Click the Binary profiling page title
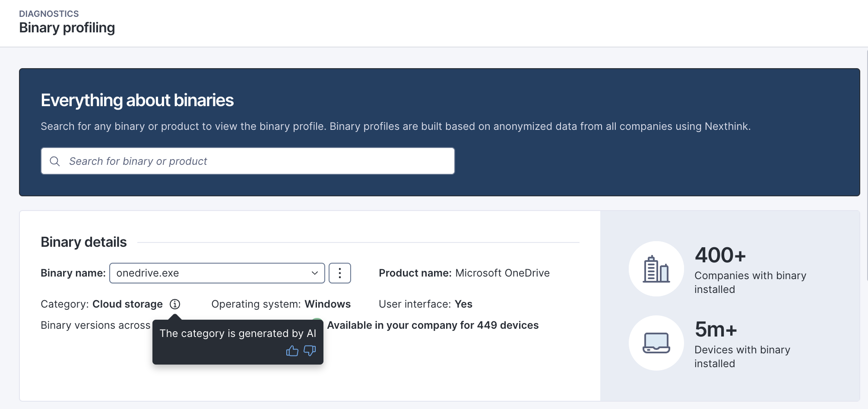This screenshot has height=409, width=868. 67,28
